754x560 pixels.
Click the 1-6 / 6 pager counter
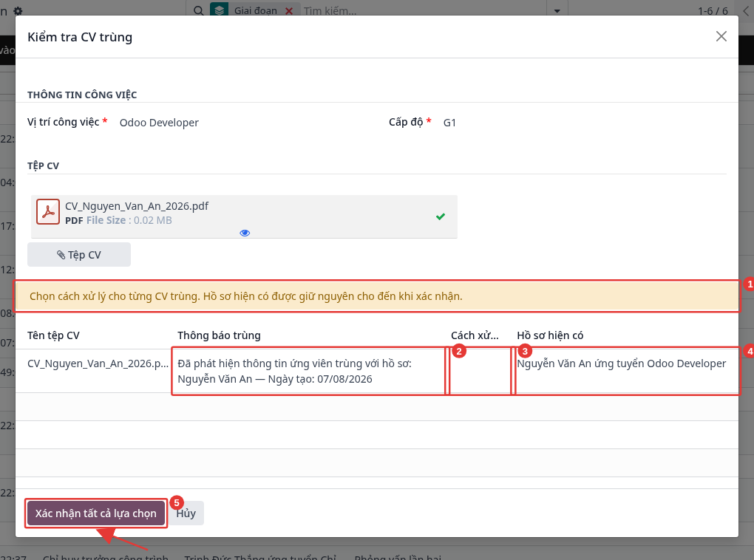pyautogui.click(x=713, y=10)
